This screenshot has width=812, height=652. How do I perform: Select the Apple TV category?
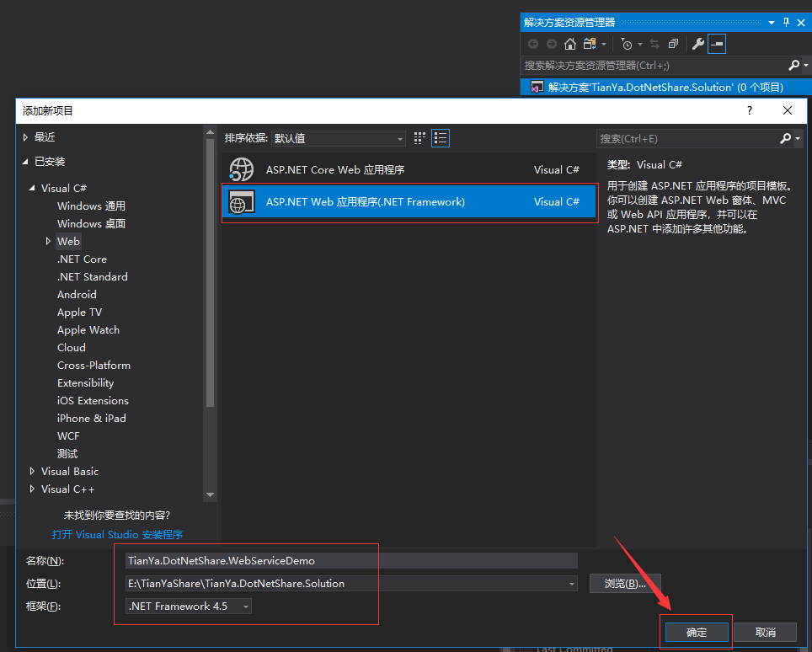(x=79, y=313)
